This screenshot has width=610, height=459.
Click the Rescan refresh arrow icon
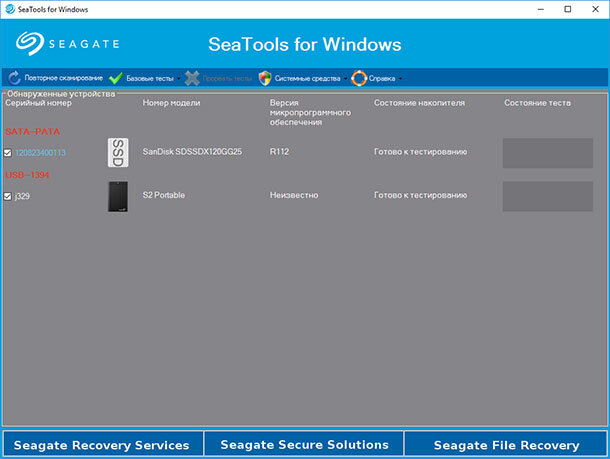(x=14, y=78)
